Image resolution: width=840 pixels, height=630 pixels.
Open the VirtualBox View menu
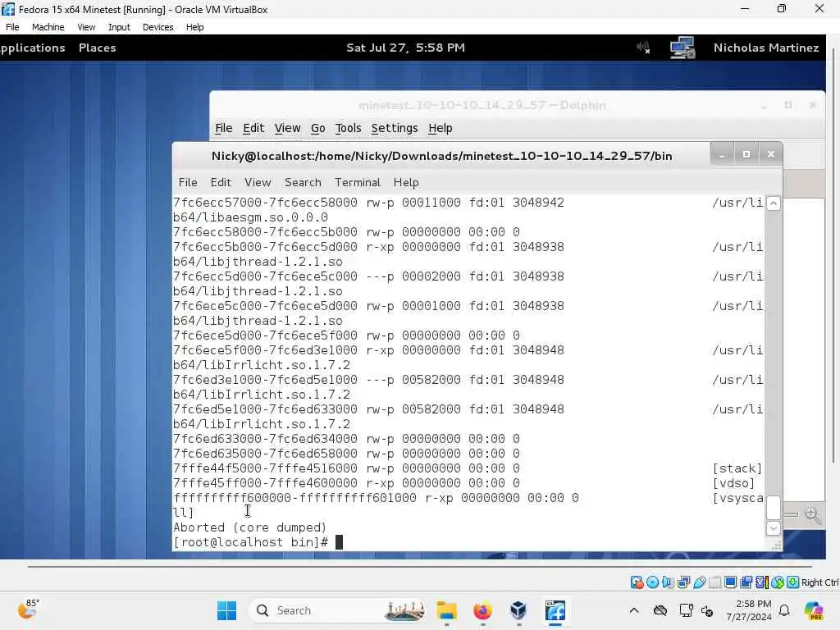tap(85, 27)
